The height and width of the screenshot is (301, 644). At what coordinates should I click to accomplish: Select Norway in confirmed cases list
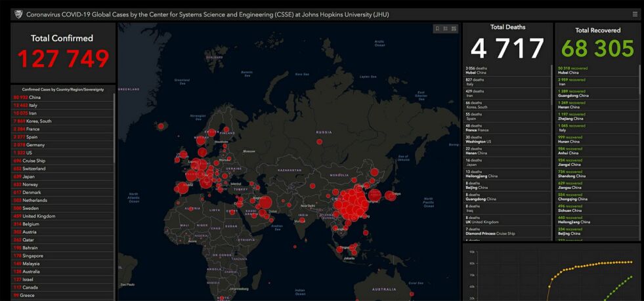pos(63,184)
